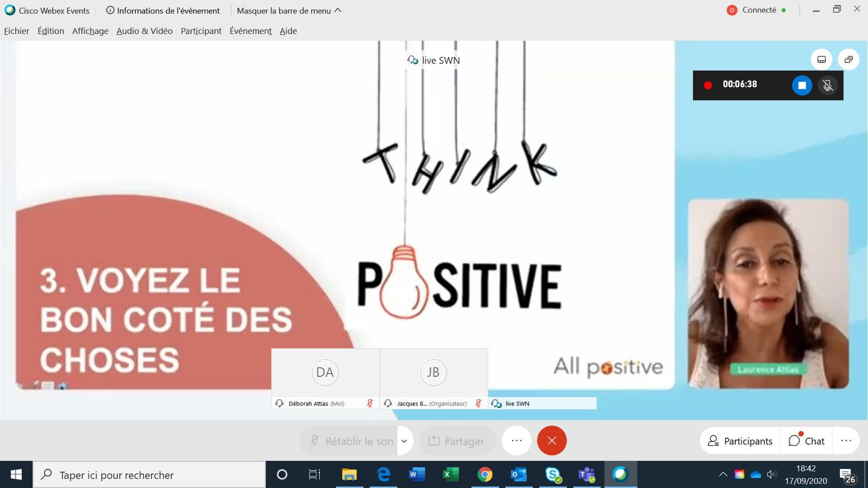
Task: Click live SWN label atop shared content
Action: 434,60
